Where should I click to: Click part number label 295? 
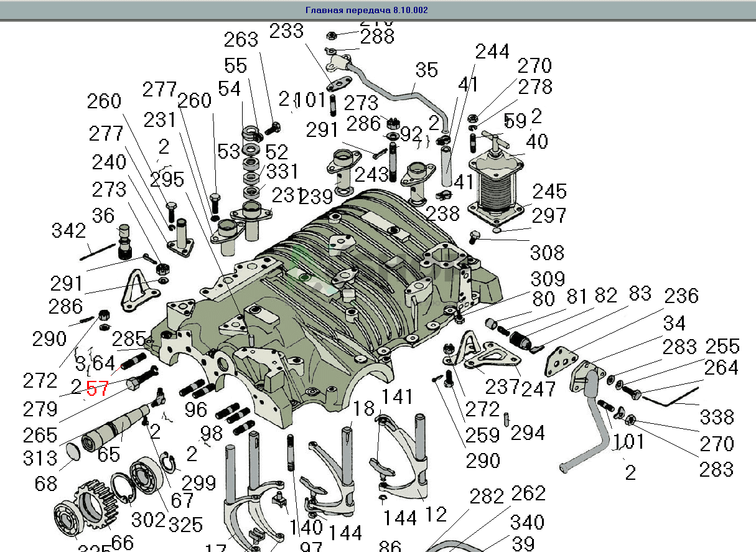click(x=166, y=180)
